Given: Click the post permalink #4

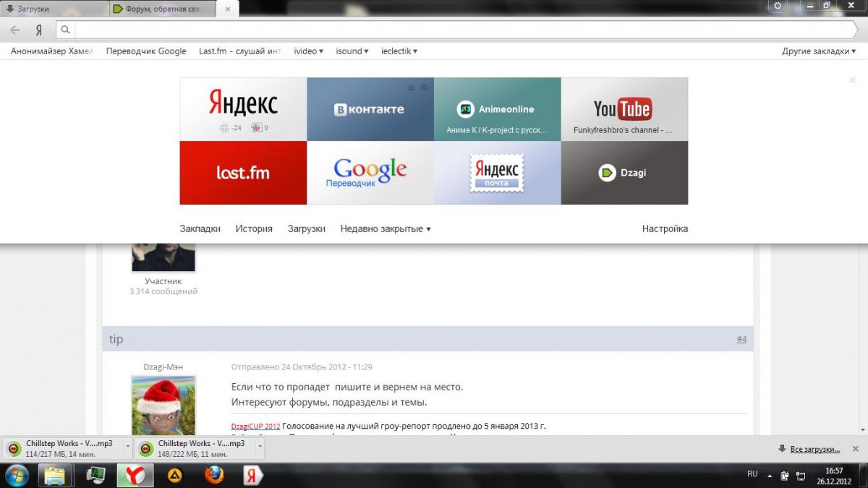Looking at the screenshot, I should [x=741, y=339].
